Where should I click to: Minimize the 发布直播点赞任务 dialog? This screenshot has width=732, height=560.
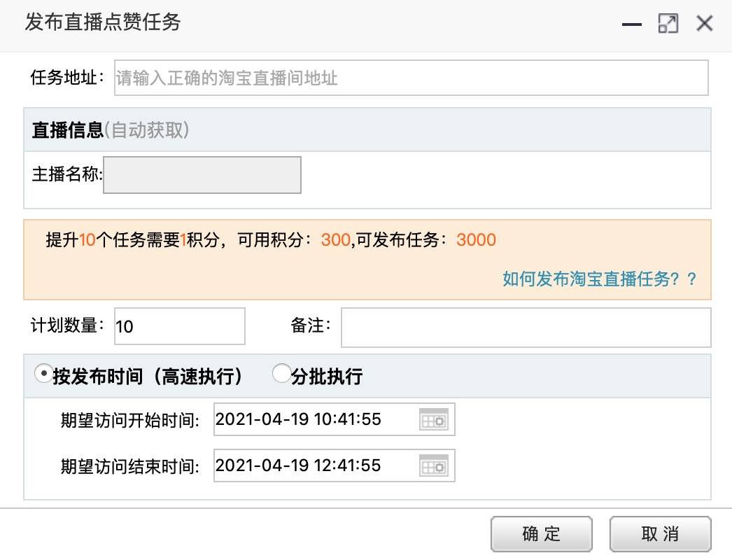click(632, 24)
